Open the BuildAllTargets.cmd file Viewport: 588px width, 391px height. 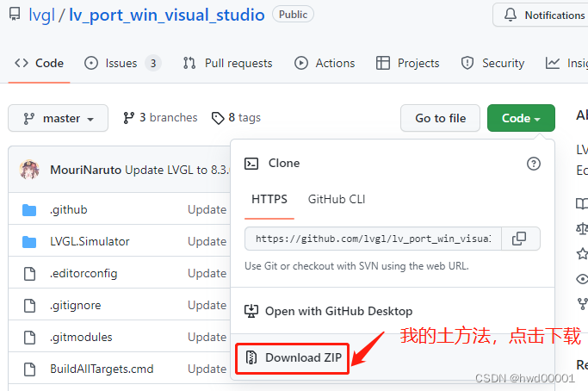pyautogui.click(x=102, y=369)
